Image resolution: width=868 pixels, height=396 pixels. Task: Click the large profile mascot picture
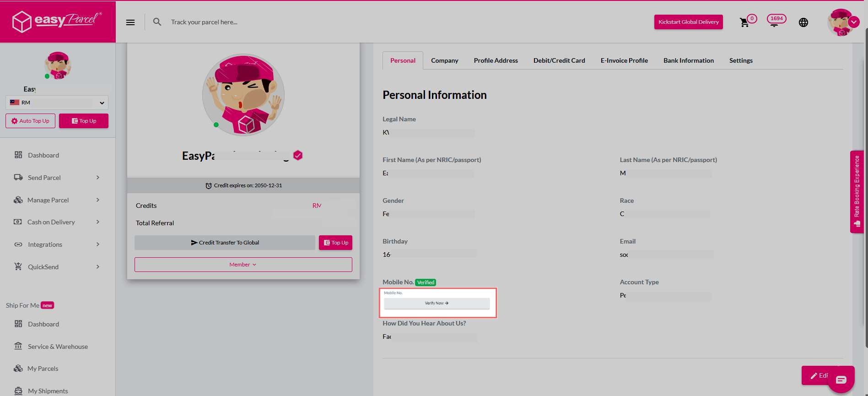point(243,95)
